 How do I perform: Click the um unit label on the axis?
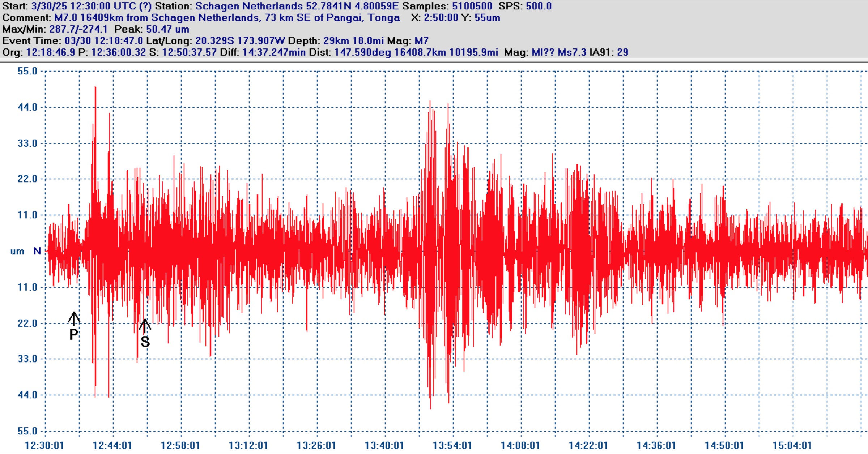tap(17, 252)
